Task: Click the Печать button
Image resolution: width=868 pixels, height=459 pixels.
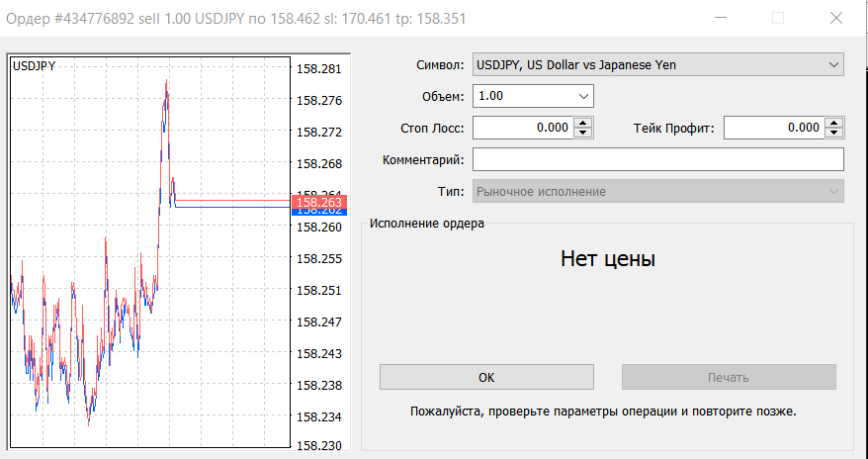Action: pyautogui.click(x=729, y=377)
